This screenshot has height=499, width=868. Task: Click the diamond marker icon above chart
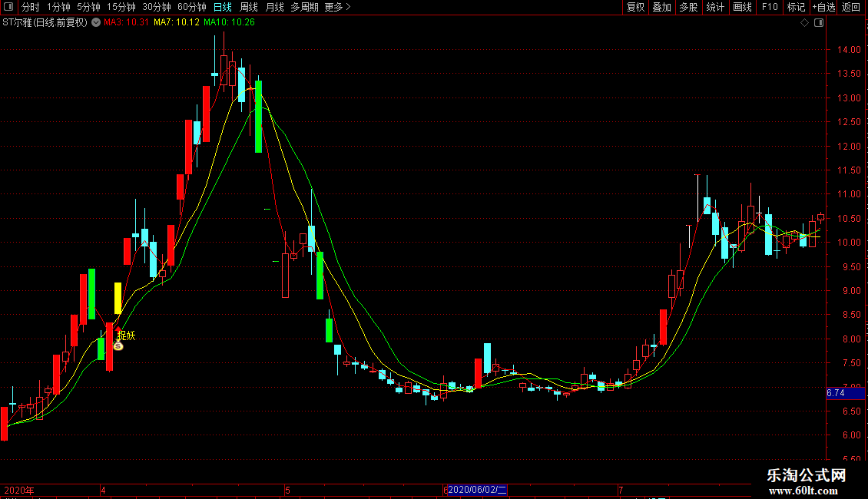(805, 23)
